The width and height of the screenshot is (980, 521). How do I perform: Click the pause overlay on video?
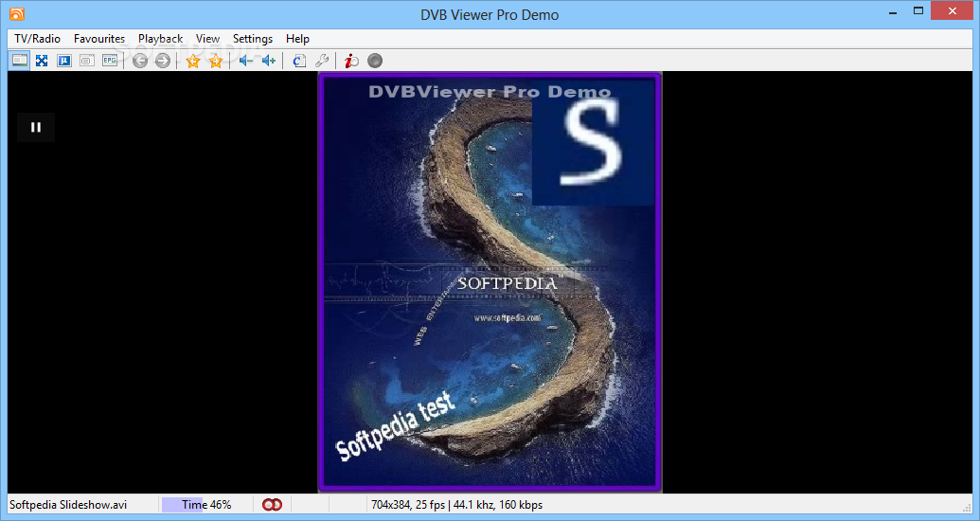[x=36, y=127]
